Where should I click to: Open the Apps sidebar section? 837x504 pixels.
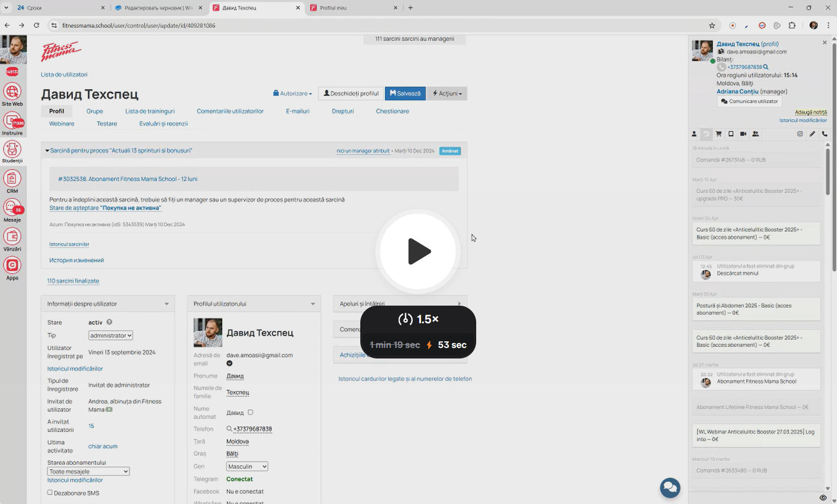[12, 269]
